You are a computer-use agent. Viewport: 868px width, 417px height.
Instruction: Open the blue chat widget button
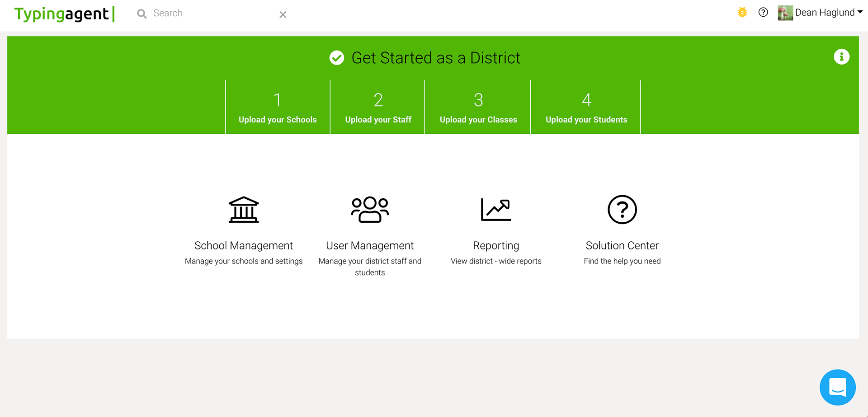point(837,387)
